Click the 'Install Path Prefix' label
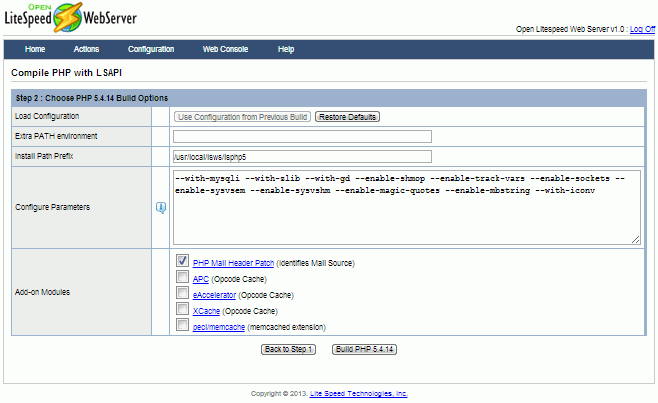Screen dimensions: 658x403 click(44, 156)
